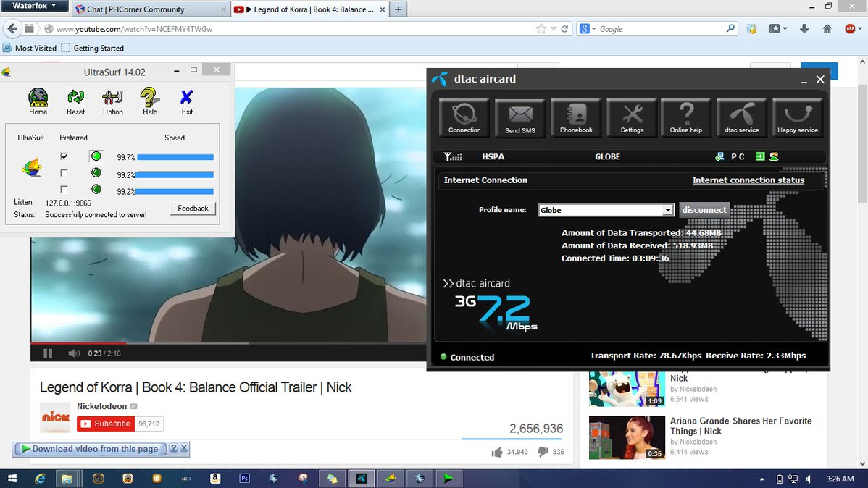Check the second server checkbox 99.2%

pos(64,173)
